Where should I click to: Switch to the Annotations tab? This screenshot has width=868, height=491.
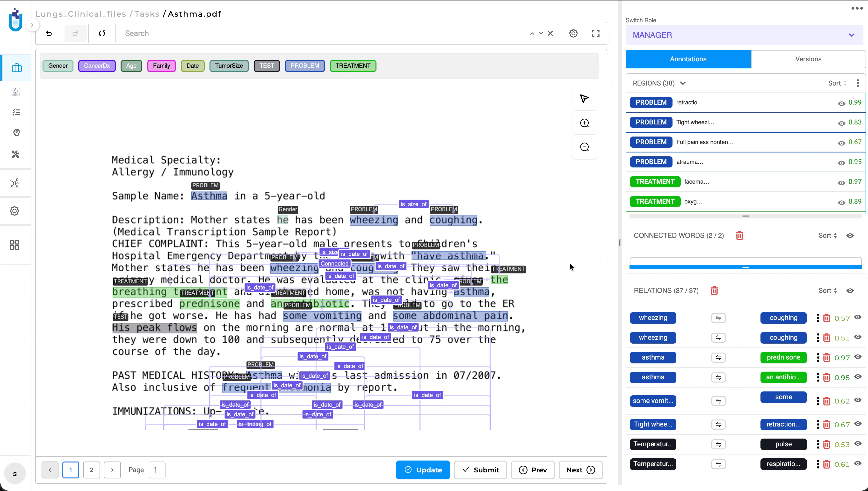[x=688, y=59]
